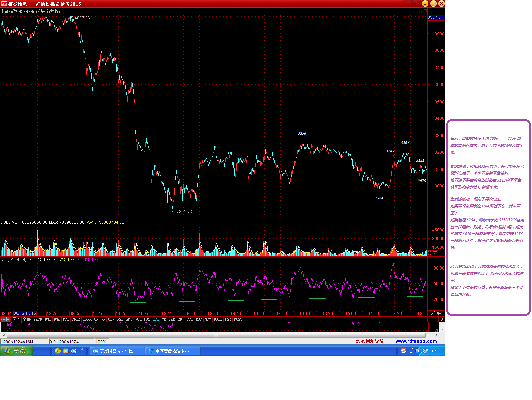The height and width of the screenshot is (400, 532).
Task: Click the 360 shield tray icon
Action: click(425, 351)
